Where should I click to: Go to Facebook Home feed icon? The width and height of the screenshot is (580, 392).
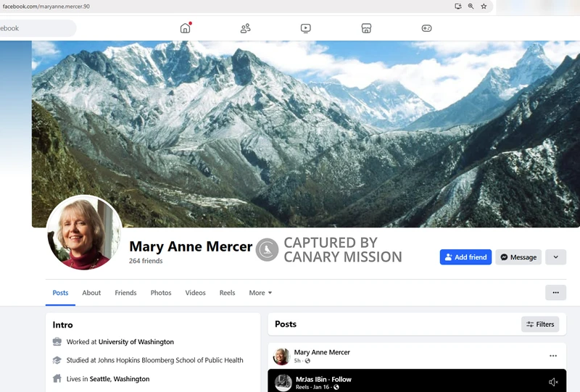click(186, 28)
